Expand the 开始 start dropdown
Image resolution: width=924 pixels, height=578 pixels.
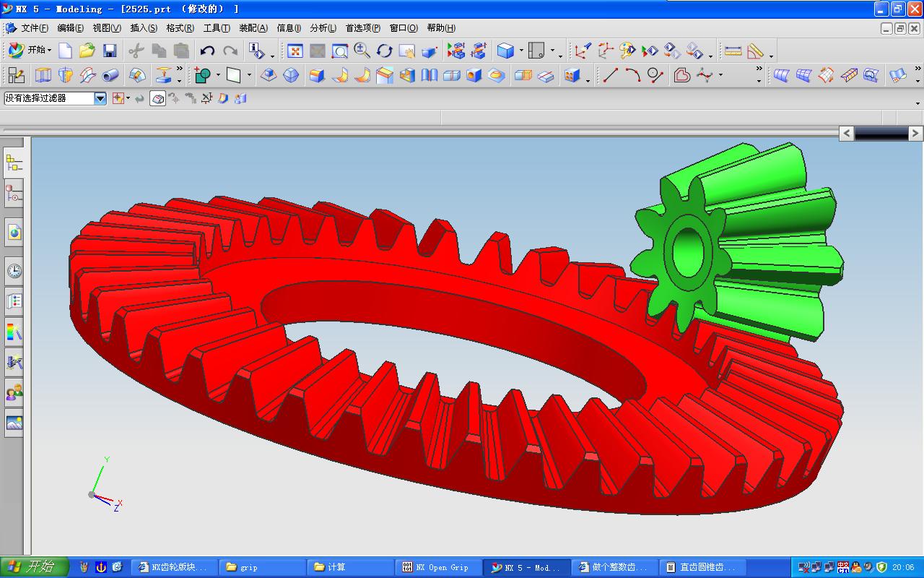(x=30, y=50)
